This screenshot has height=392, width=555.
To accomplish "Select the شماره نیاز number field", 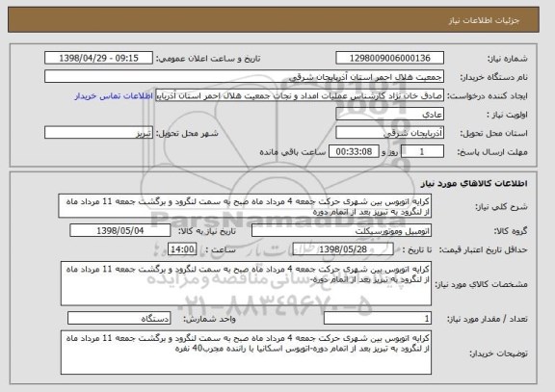I will click(389, 58).
